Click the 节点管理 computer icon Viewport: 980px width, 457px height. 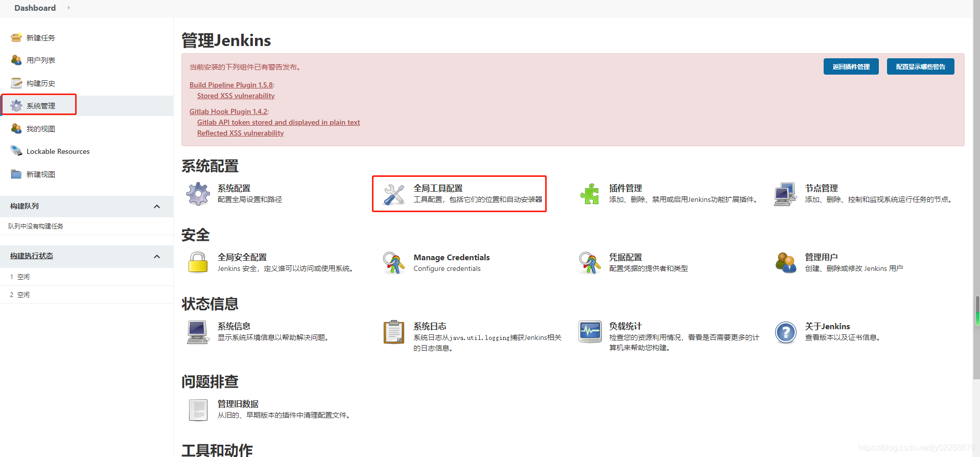point(785,194)
